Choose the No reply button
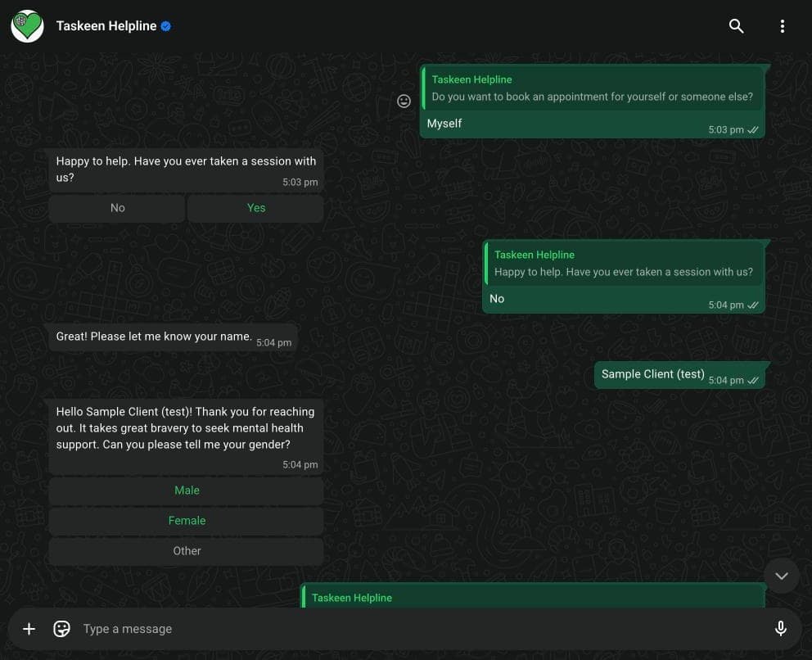 [117, 208]
